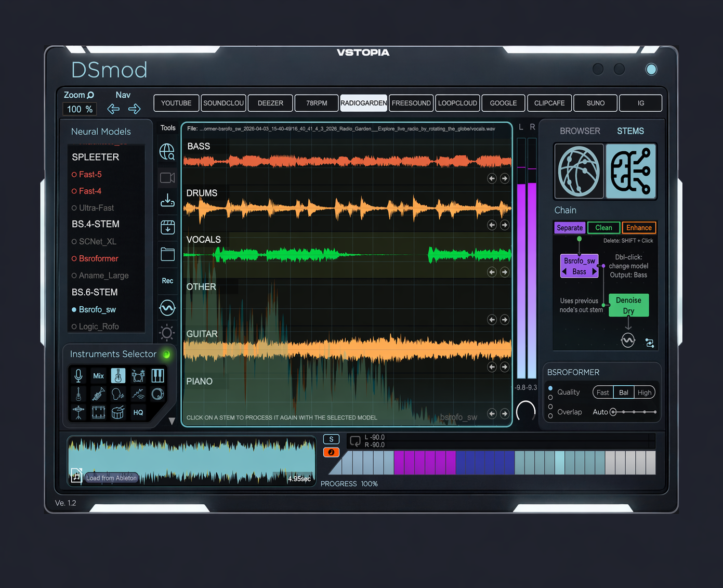Select the Fast-5 Spleeter model
The image size is (723, 588).
pyautogui.click(x=90, y=174)
